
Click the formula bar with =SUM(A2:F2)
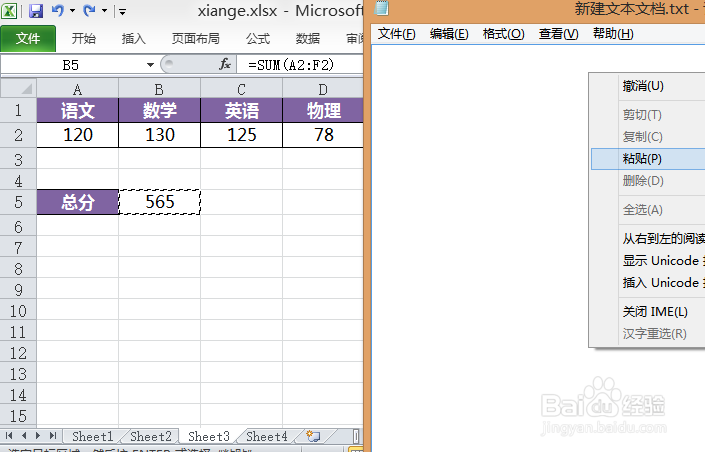pyautogui.click(x=300, y=65)
